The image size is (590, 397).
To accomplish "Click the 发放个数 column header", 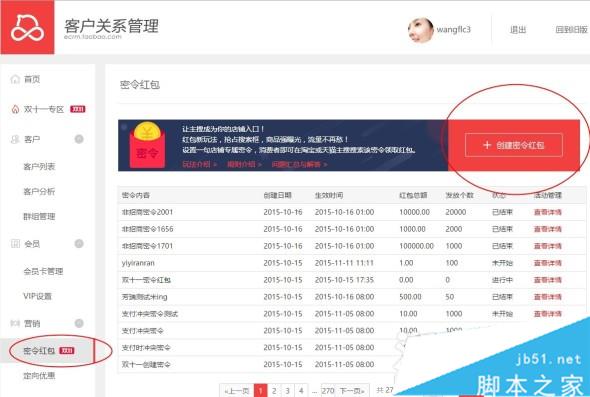I will (459, 195).
